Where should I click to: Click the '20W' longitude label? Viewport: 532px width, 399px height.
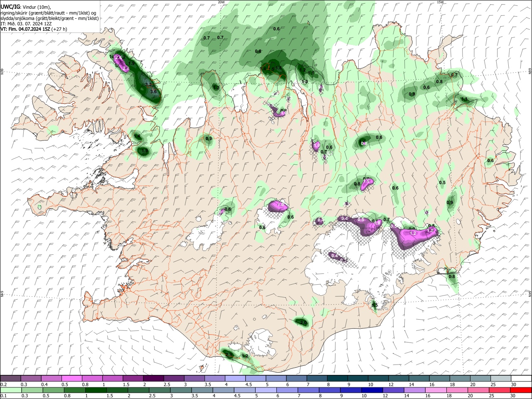pyautogui.click(x=221, y=2)
